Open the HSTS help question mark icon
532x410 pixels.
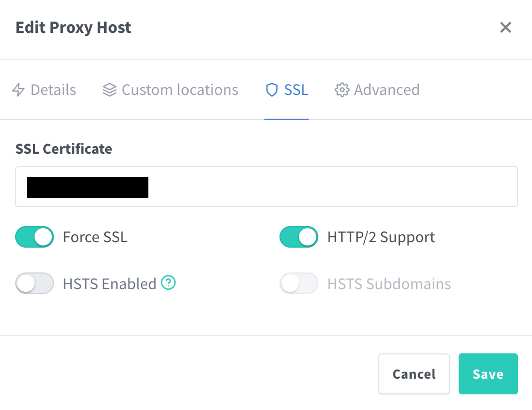click(169, 283)
